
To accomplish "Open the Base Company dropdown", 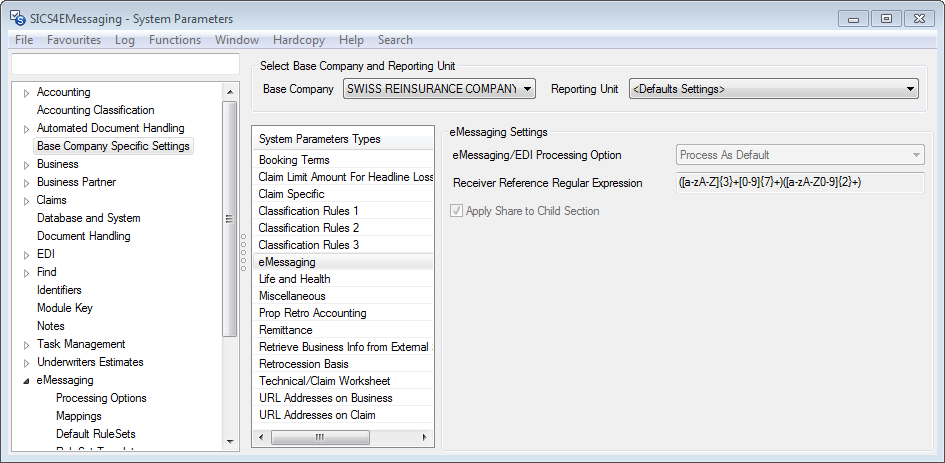I will coord(439,89).
